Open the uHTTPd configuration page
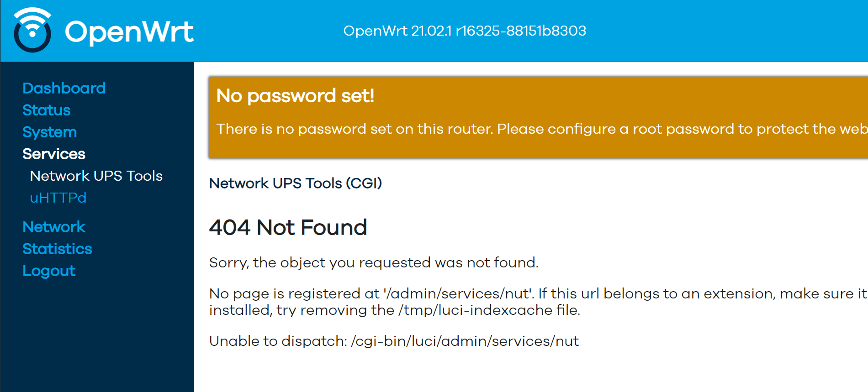 click(58, 198)
